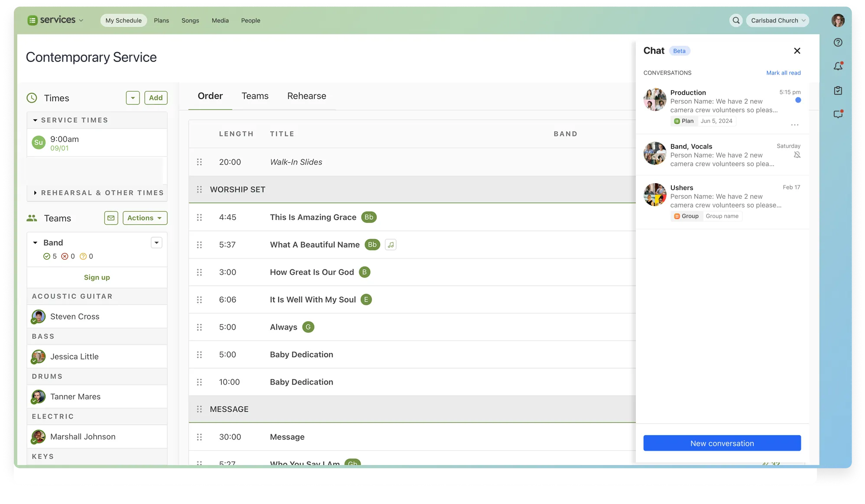Viewport: 865px width, 504px height.
Task: Toggle the blue unread dot on Production
Action: (x=798, y=100)
